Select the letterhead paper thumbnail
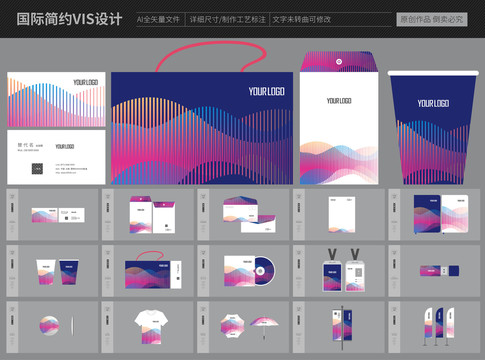485x360 pixels. pos(339,215)
